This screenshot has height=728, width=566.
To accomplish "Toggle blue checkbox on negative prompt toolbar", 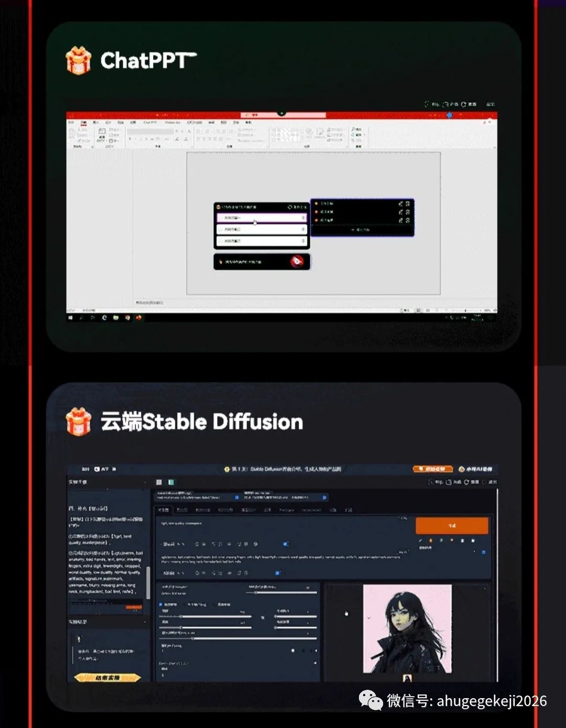I will coord(278,573).
